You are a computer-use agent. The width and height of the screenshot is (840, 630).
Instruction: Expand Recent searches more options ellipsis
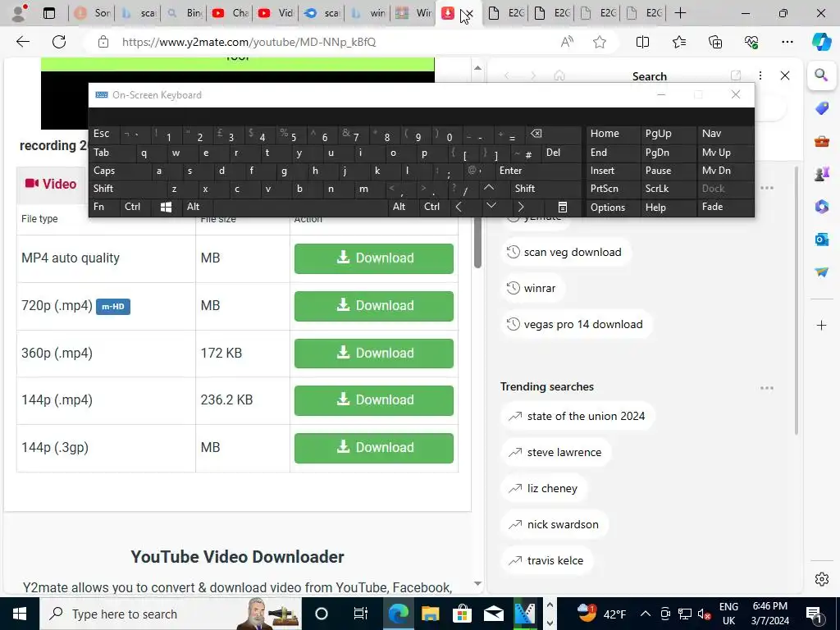coord(767,188)
